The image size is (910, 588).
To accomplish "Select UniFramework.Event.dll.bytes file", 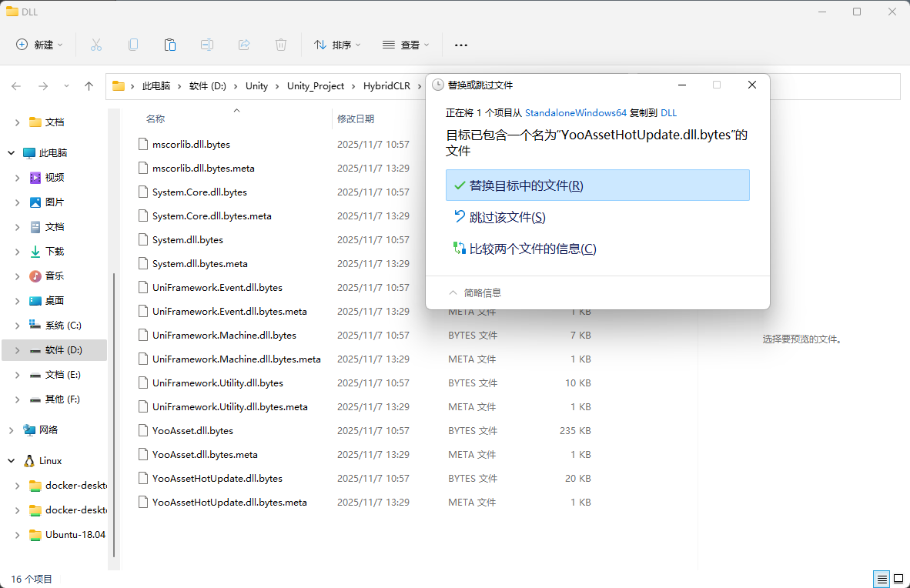I will [217, 287].
